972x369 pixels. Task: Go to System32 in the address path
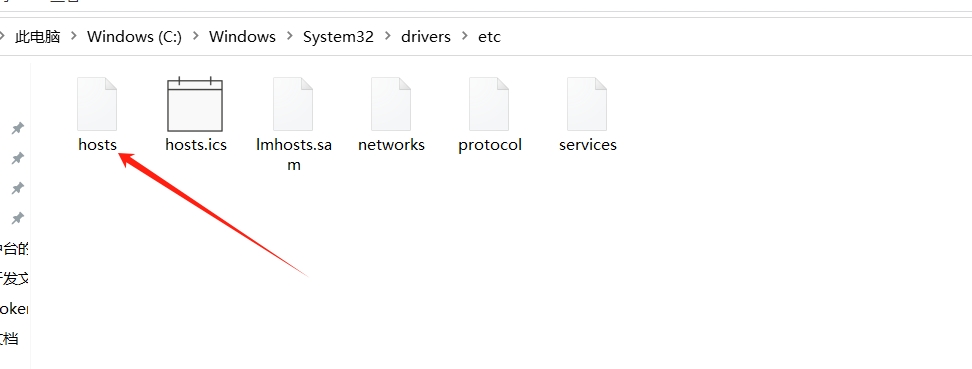coord(338,37)
